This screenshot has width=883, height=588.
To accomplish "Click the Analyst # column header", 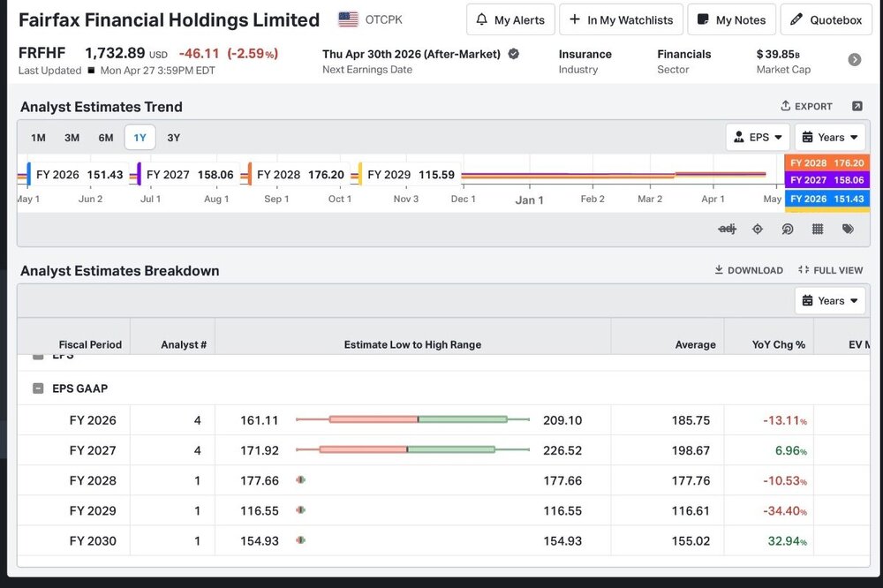I will tap(184, 344).
